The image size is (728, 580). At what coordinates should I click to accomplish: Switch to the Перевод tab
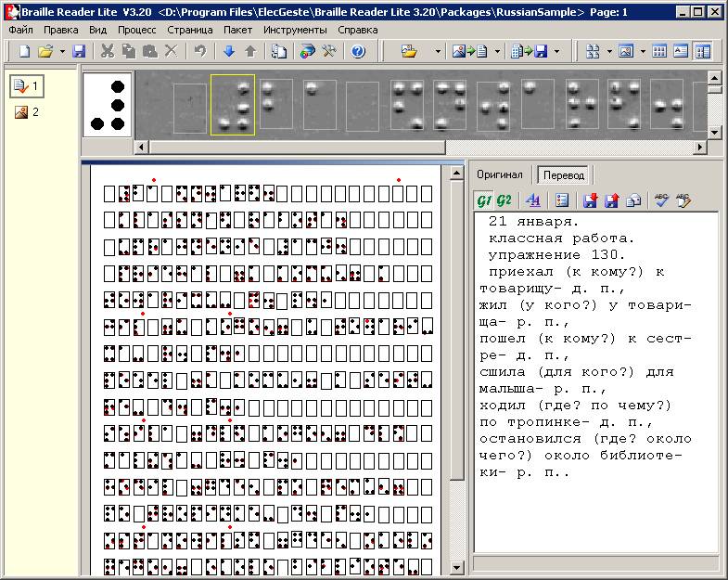click(563, 175)
